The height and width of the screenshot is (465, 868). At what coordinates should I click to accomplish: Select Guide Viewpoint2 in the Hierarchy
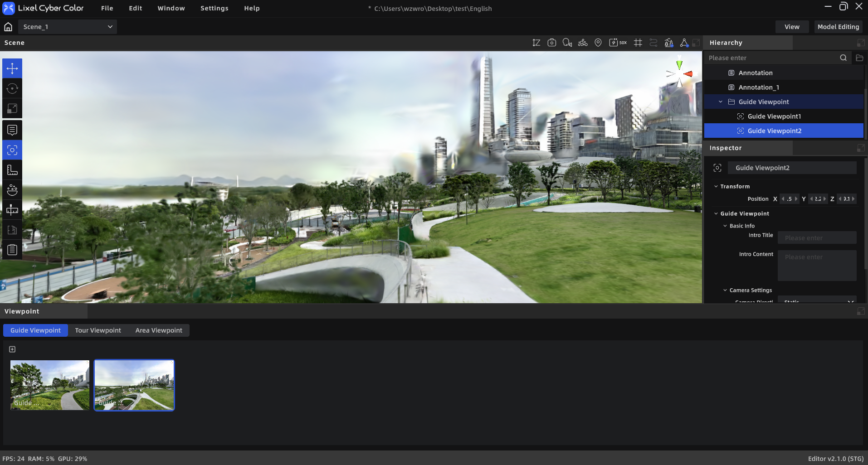[784, 131]
